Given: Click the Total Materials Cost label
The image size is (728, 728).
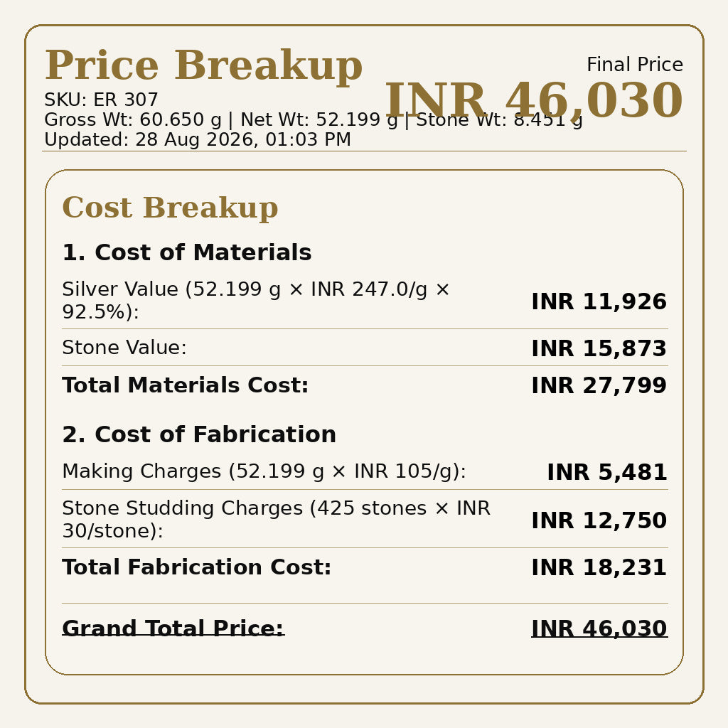Looking at the screenshot, I should (186, 385).
